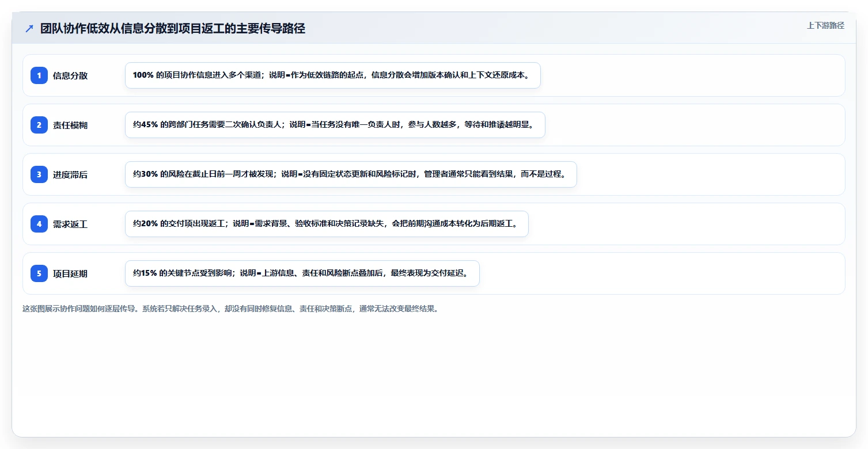Image resolution: width=868 pixels, height=449 pixels.
Task: Click the arrow icon beside the title
Action: 29,29
